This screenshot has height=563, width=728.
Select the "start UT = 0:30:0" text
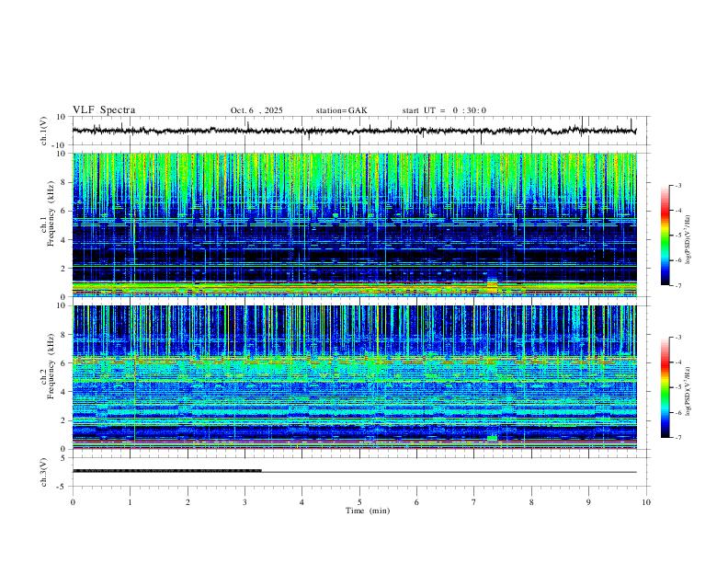444,110
